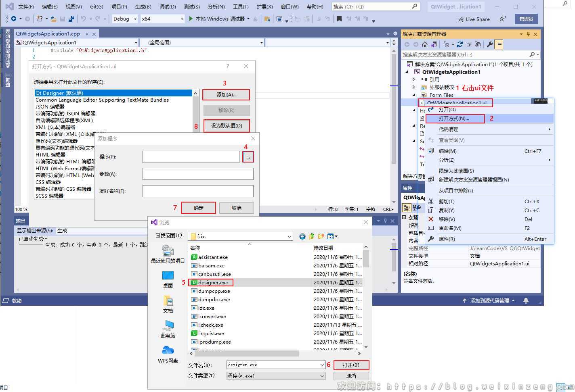Viewport: 575px width, 392px height.
Task: Click wrench Properties icon in Solution Explorer
Action: coord(490,44)
